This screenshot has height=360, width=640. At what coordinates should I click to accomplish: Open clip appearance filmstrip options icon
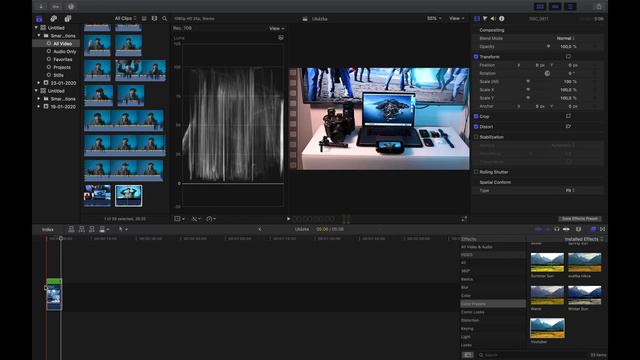click(x=154, y=18)
